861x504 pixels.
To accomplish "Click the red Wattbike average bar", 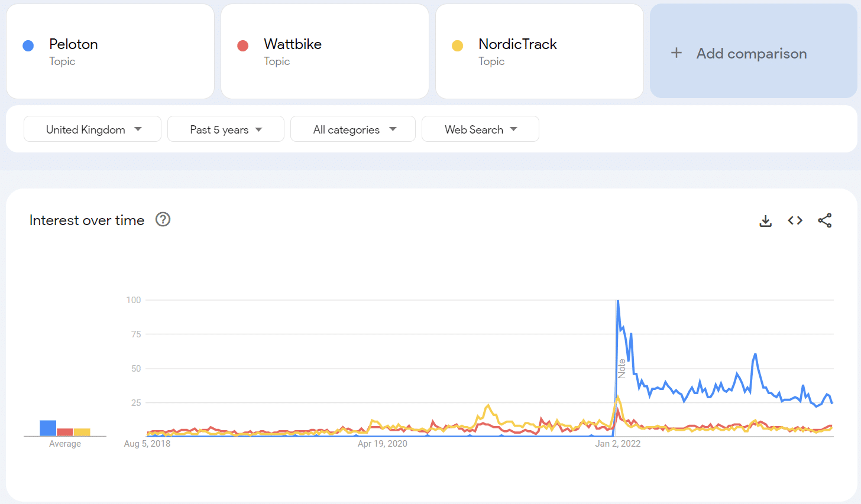I will (65, 433).
